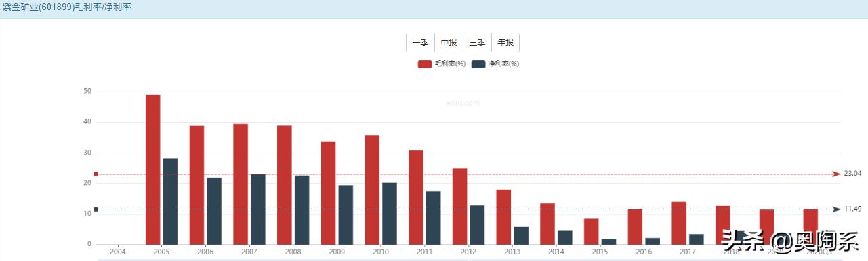Select the red 2010 gross margin bar
Viewport: 868px width, 261px height.
coord(372,190)
